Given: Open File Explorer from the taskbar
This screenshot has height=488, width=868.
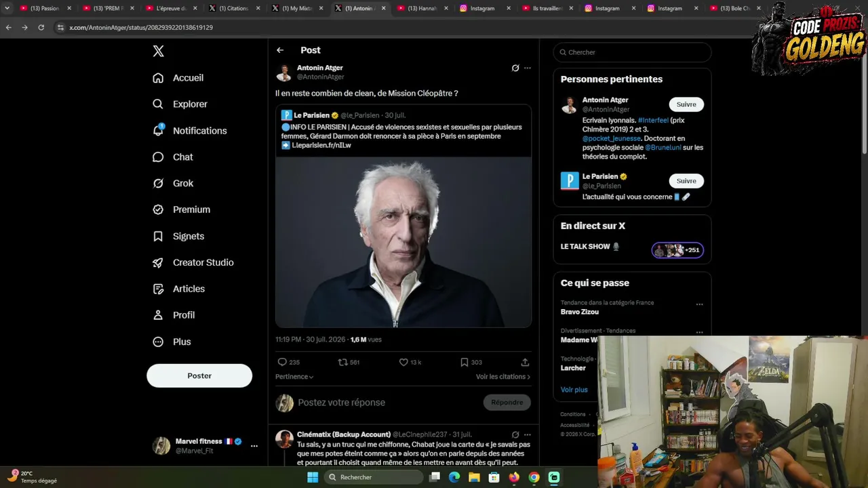Looking at the screenshot, I should 474,477.
